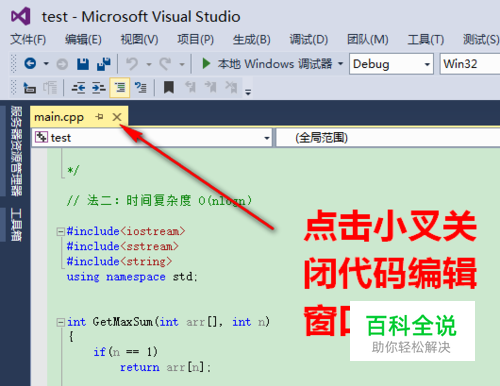
Task: Start debugging with the green play icon
Action: pyautogui.click(x=206, y=63)
